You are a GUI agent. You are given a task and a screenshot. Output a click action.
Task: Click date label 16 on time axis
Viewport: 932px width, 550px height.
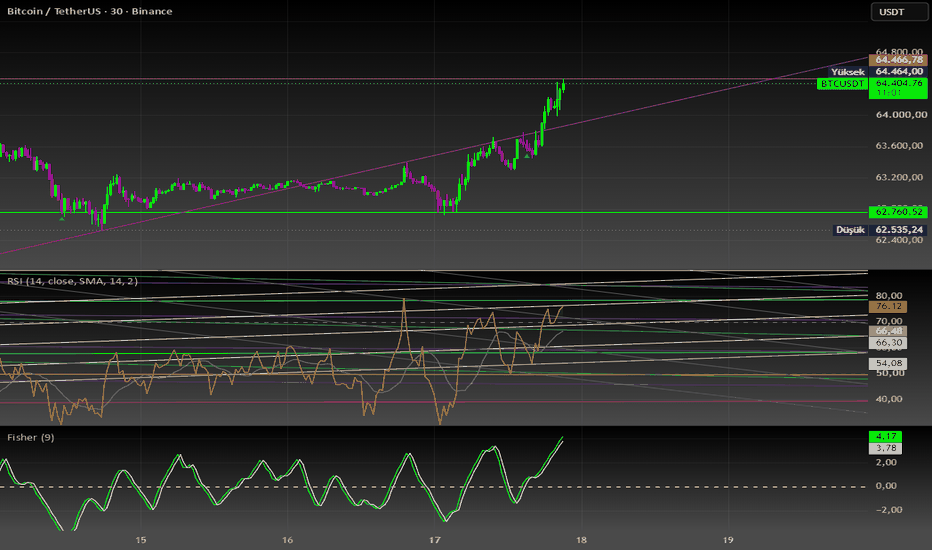click(288, 540)
